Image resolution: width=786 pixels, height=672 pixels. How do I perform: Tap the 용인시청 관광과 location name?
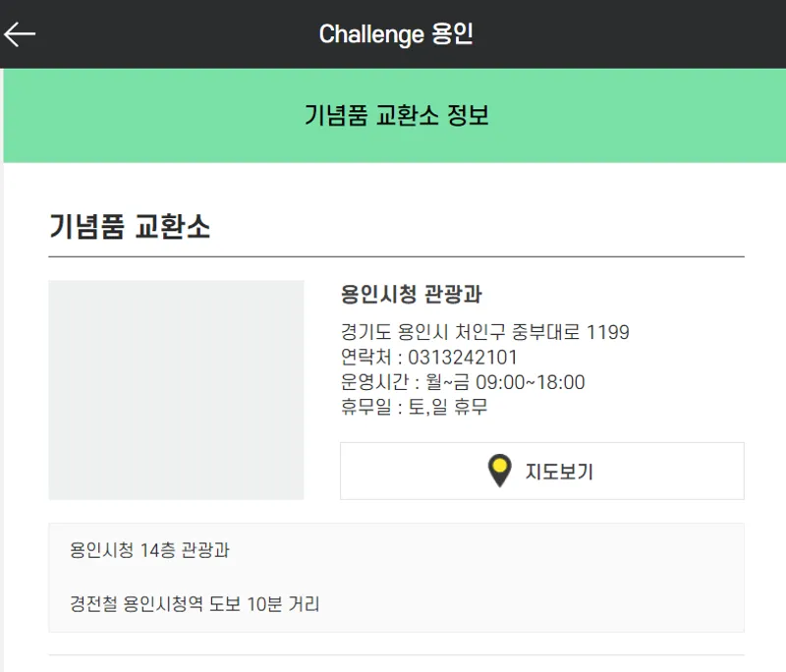tap(411, 294)
